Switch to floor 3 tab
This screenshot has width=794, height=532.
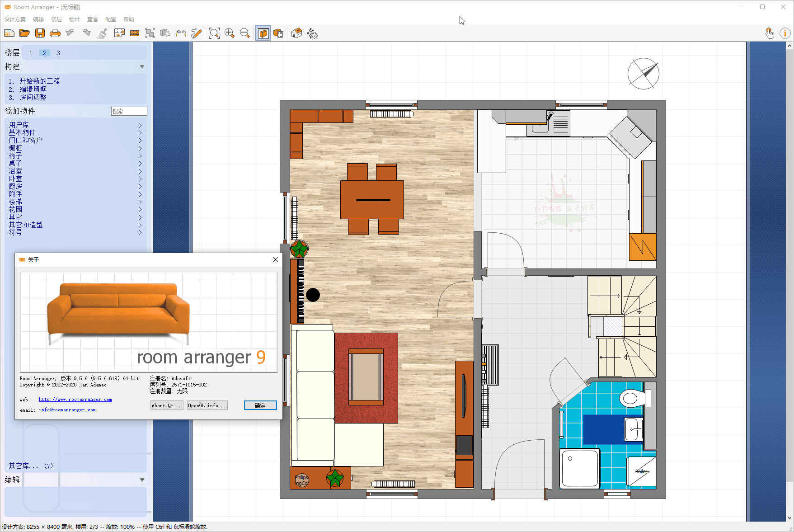click(58, 53)
